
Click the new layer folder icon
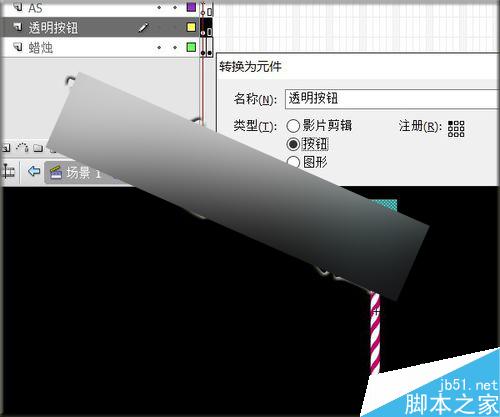pos(38,148)
